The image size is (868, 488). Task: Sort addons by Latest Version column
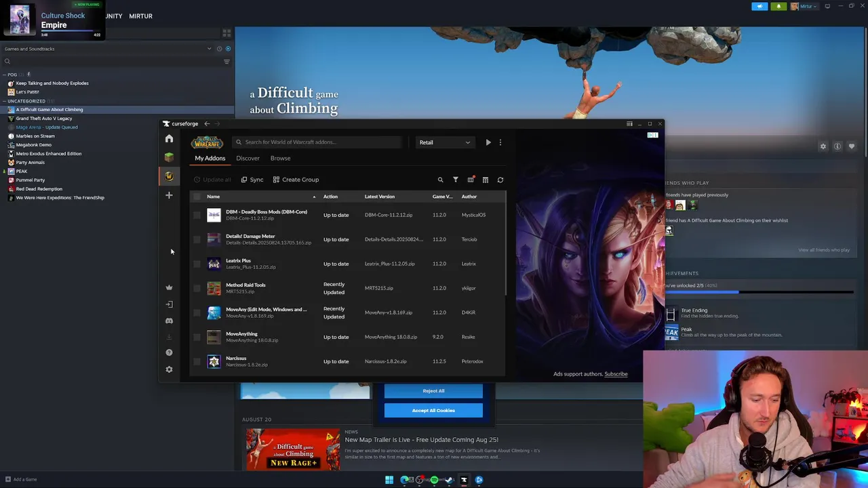coord(380,197)
